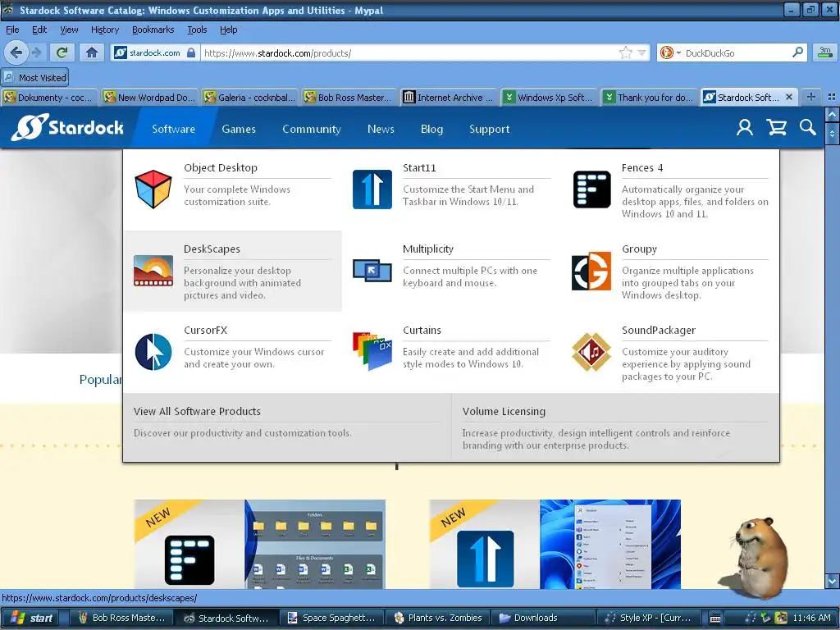This screenshot has width=840, height=630.
Task: Bookmark page with the star icon
Action: (x=625, y=52)
